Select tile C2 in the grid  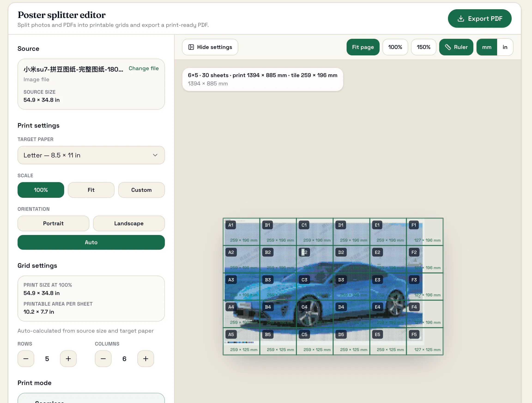click(x=315, y=259)
